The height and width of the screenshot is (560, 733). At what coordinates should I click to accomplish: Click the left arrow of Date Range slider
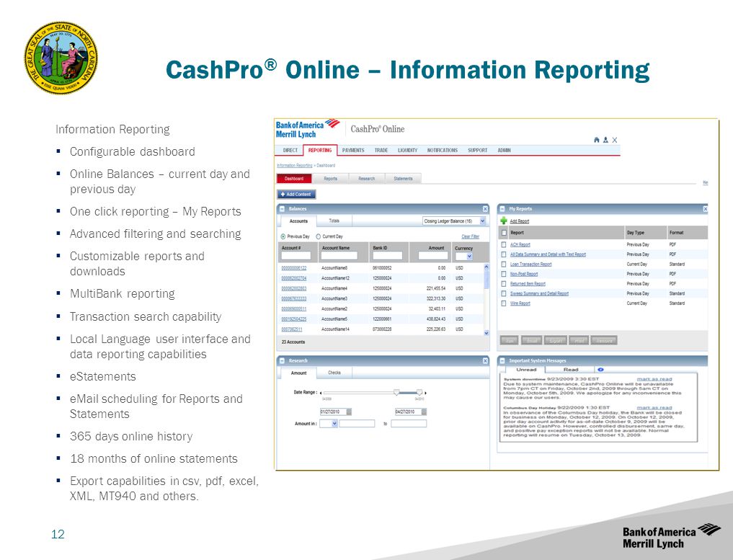point(321,393)
